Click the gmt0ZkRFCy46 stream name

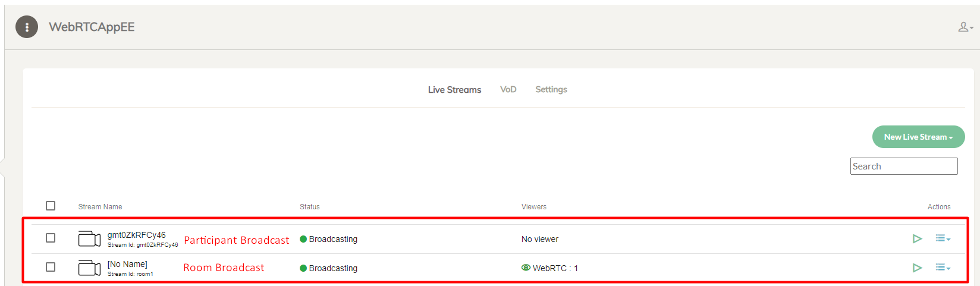[x=136, y=235]
